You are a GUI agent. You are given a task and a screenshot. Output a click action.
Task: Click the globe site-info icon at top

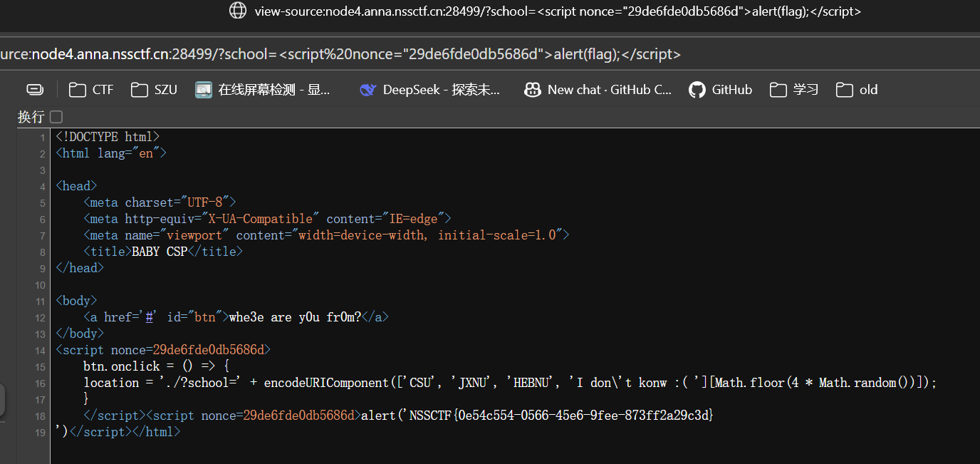[x=237, y=11]
